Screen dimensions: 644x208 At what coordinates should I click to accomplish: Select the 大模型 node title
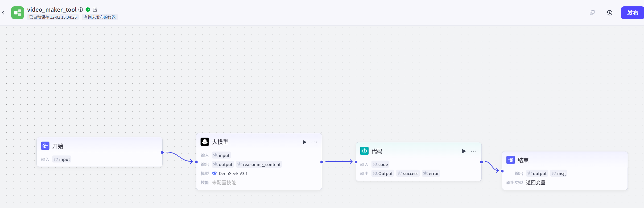(x=220, y=142)
